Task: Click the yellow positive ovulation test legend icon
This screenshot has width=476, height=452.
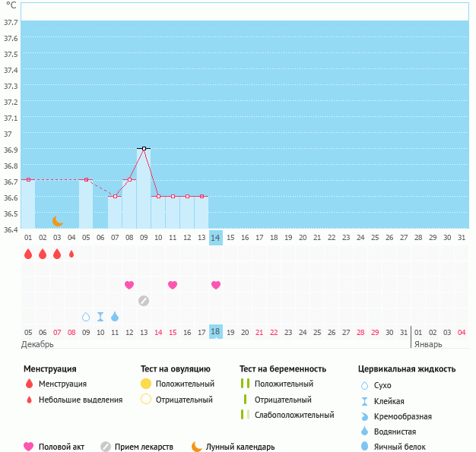Action: 146,384
